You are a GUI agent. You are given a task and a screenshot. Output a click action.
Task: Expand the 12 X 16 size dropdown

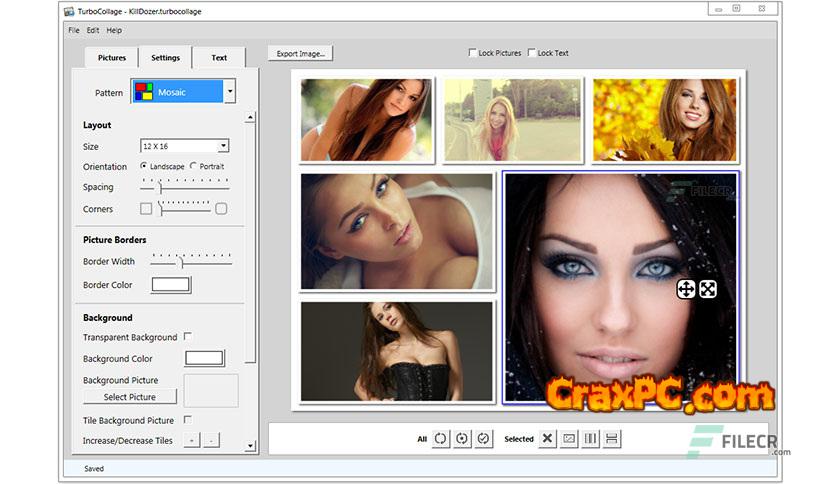pos(223,146)
